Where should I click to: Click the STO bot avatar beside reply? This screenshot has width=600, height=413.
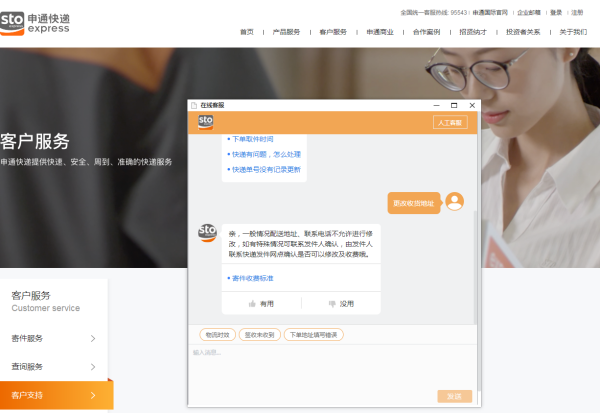click(207, 233)
